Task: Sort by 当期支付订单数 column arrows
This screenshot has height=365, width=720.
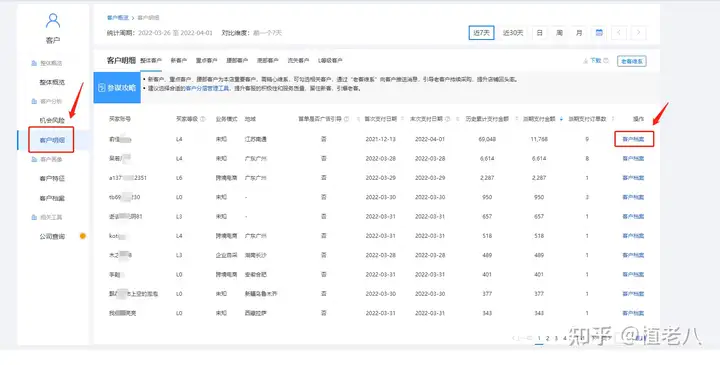Action: 613,119
